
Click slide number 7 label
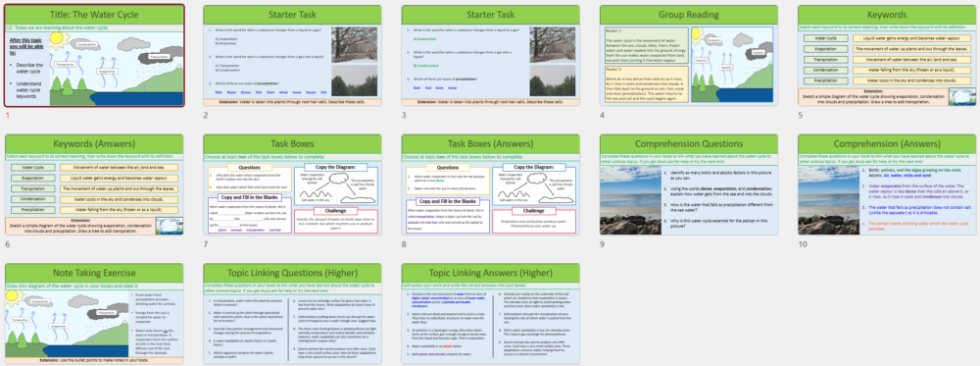click(206, 244)
